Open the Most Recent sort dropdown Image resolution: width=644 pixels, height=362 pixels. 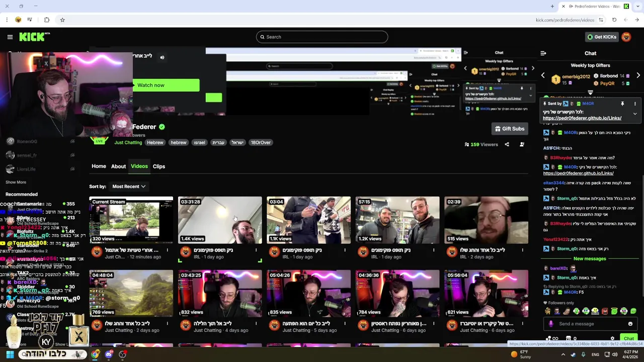pos(129,187)
